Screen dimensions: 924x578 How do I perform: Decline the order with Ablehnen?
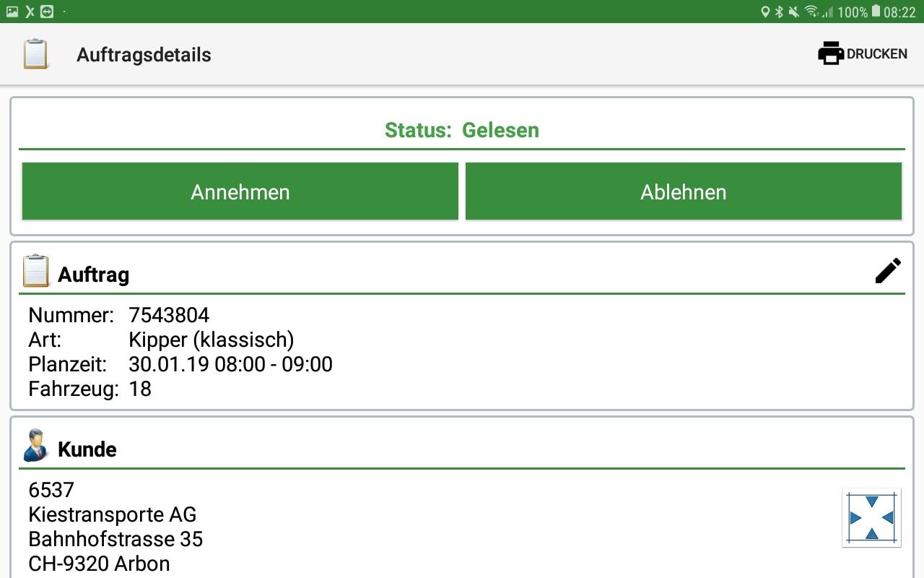683,191
